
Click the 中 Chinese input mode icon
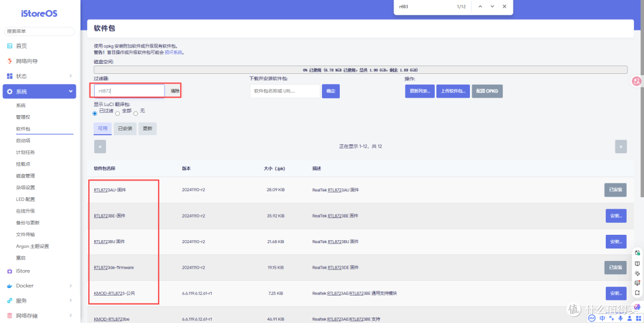602,318
